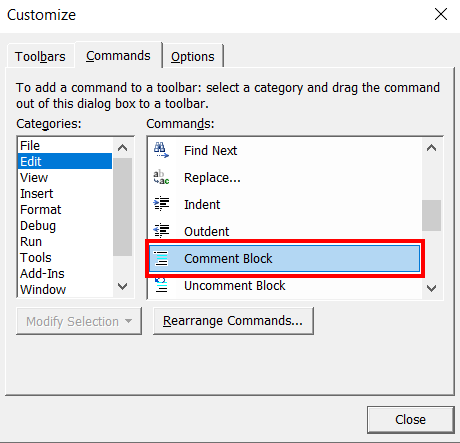This screenshot has width=460, height=443.
Task: Click Categories list scroll up arrow
Action: tap(123, 148)
